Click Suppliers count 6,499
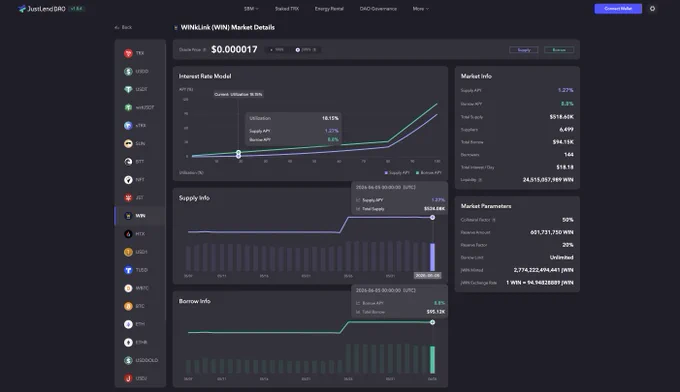Screen dimensions: 680x392 click(x=566, y=130)
